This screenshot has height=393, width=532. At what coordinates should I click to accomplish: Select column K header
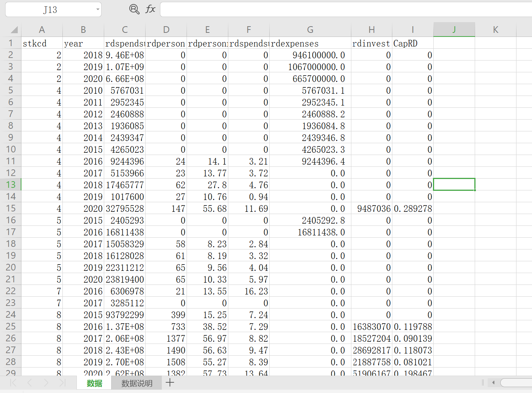coord(496,30)
